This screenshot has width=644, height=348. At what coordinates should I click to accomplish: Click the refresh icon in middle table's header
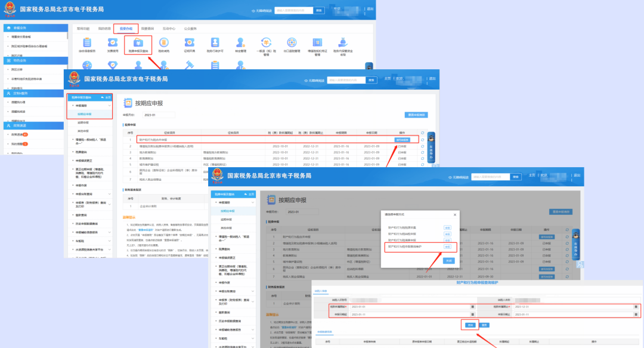click(x=422, y=133)
